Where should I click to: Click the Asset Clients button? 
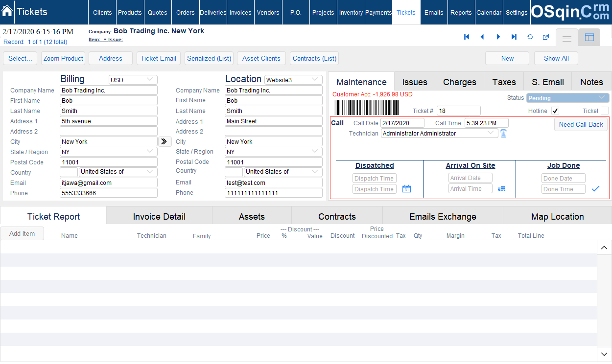(261, 58)
